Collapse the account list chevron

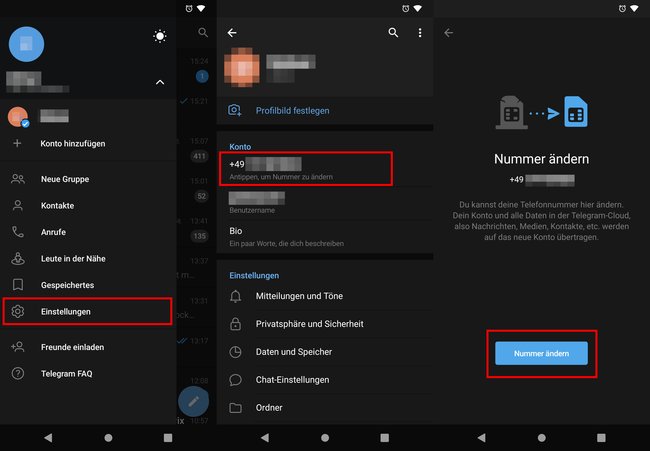point(160,82)
